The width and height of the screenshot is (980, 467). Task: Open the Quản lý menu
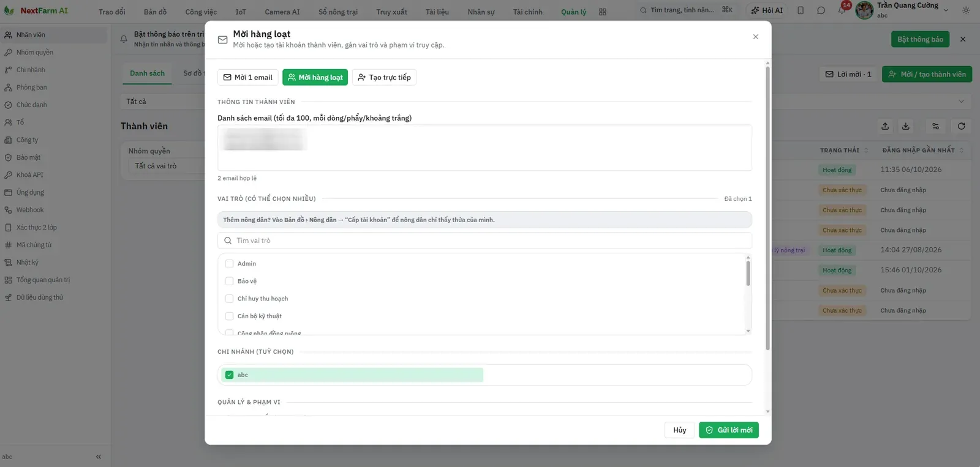[x=573, y=12]
